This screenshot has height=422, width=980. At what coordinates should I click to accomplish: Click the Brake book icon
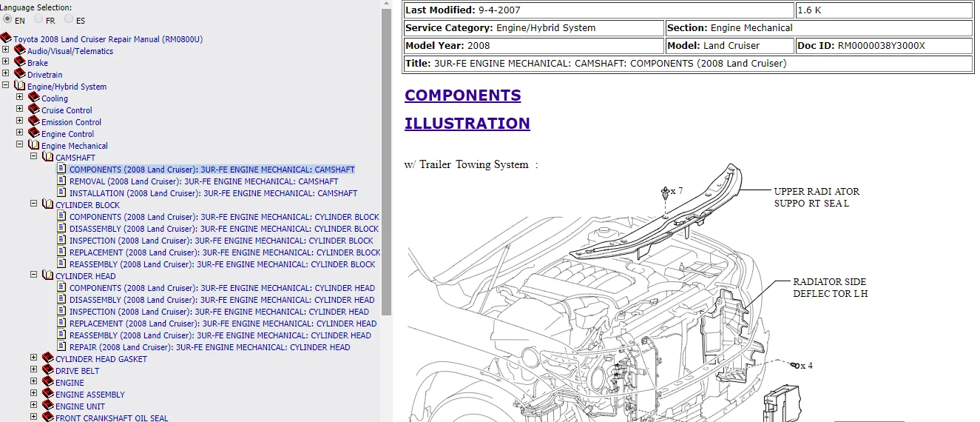point(20,62)
